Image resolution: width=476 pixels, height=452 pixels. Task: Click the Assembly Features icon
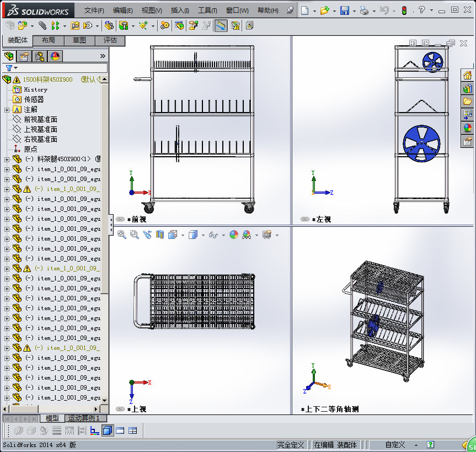(124, 25)
